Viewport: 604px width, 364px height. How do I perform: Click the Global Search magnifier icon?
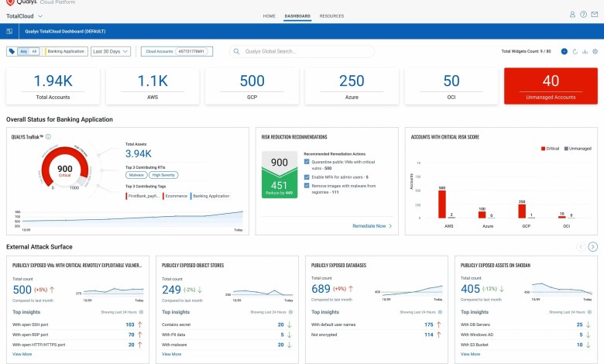point(236,51)
